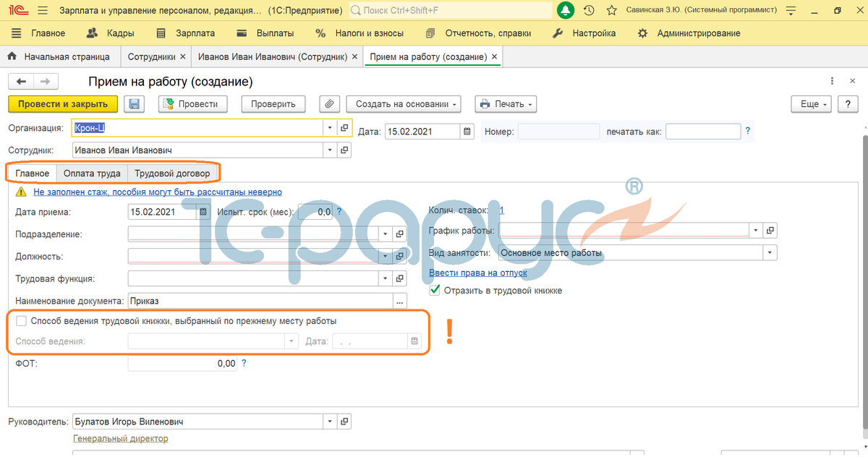Click the Провести button
The width and height of the screenshot is (868, 462).
pyautogui.click(x=192, y=104)
